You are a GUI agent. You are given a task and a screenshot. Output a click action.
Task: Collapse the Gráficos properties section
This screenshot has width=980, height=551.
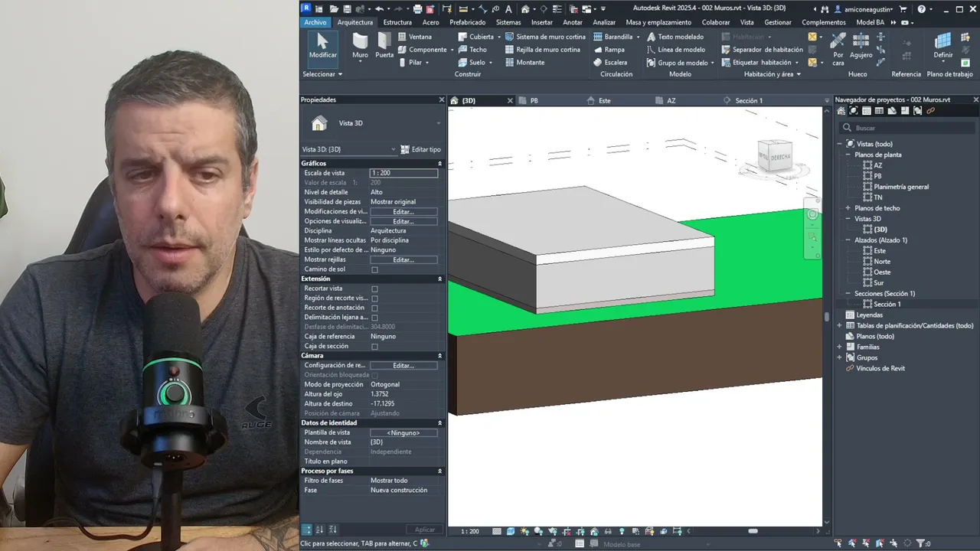pos(439,164)
